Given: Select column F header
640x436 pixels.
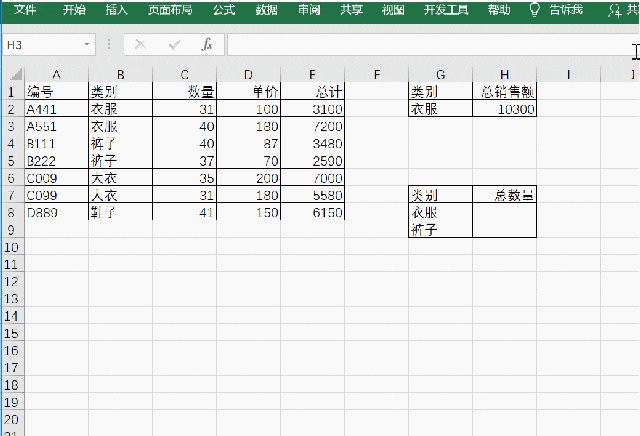Looking at the screenshot, I should tap(377, 74).
